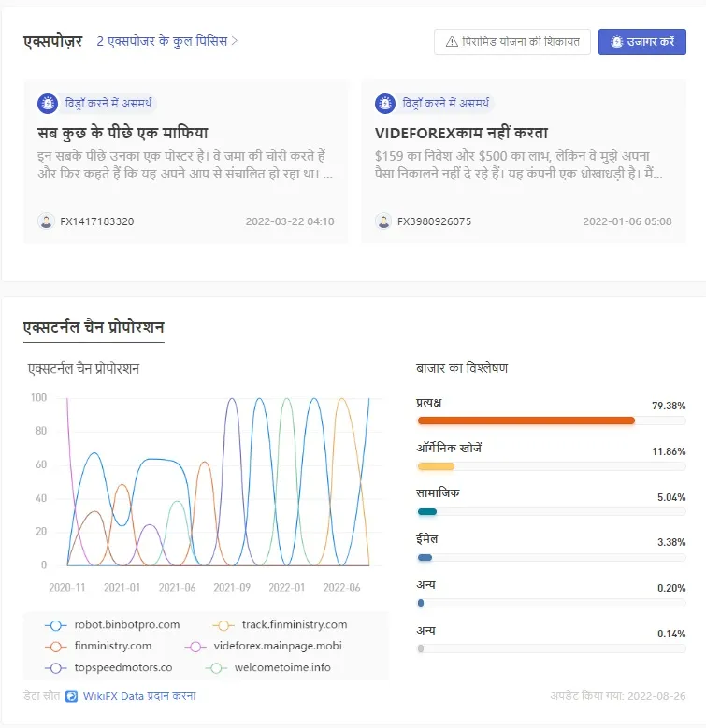The height and width of the screenshot is (728, 706).
Task: Hide the welcometoime.info chart line
Action: click(268, 667)
